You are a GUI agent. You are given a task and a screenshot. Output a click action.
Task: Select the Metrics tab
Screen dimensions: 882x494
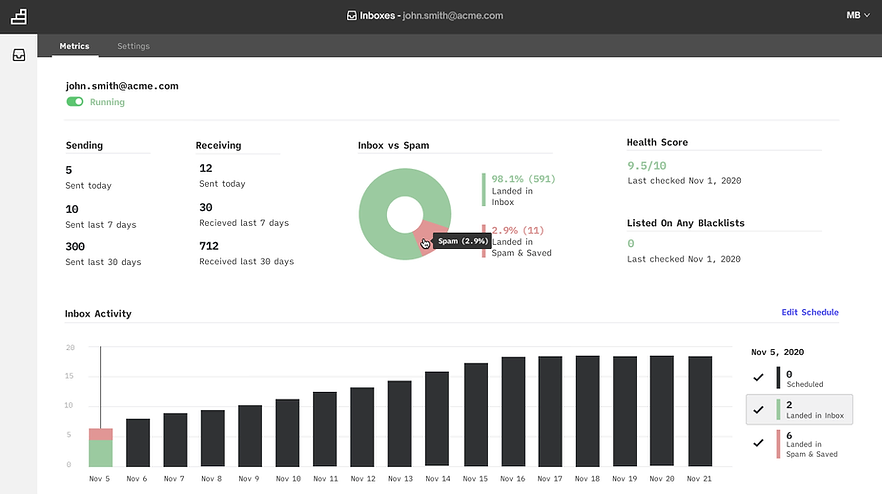pos(74,46)
